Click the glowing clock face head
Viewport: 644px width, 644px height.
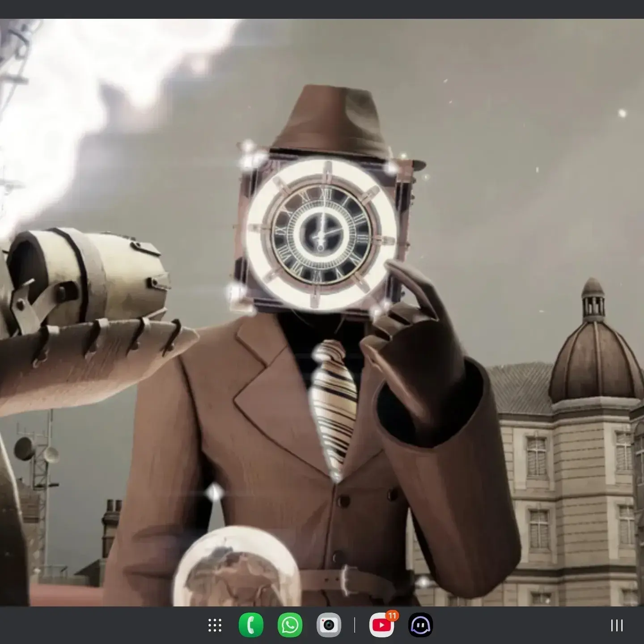click(321, 234)
